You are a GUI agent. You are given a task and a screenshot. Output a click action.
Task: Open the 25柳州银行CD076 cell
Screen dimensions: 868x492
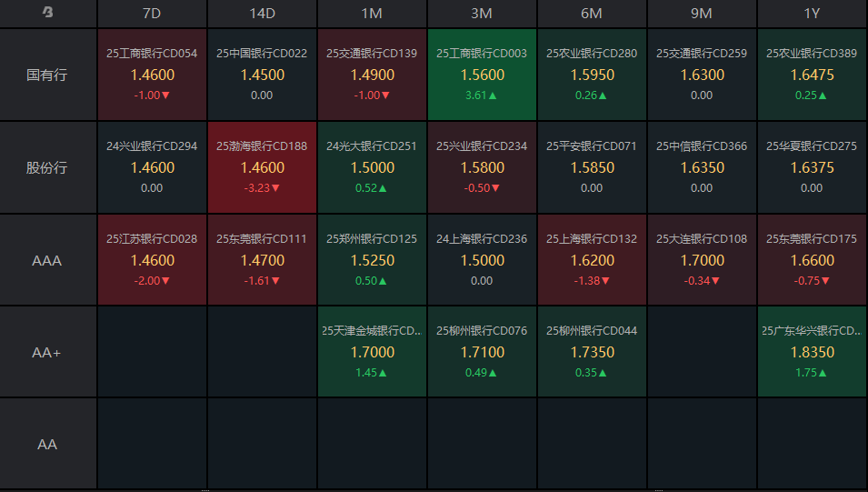(482, 352)
